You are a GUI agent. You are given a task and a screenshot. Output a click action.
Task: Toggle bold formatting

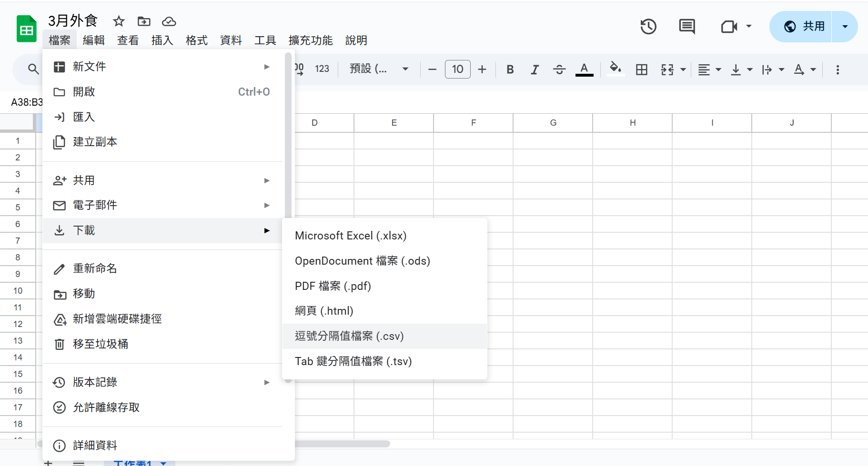point(510,69)
